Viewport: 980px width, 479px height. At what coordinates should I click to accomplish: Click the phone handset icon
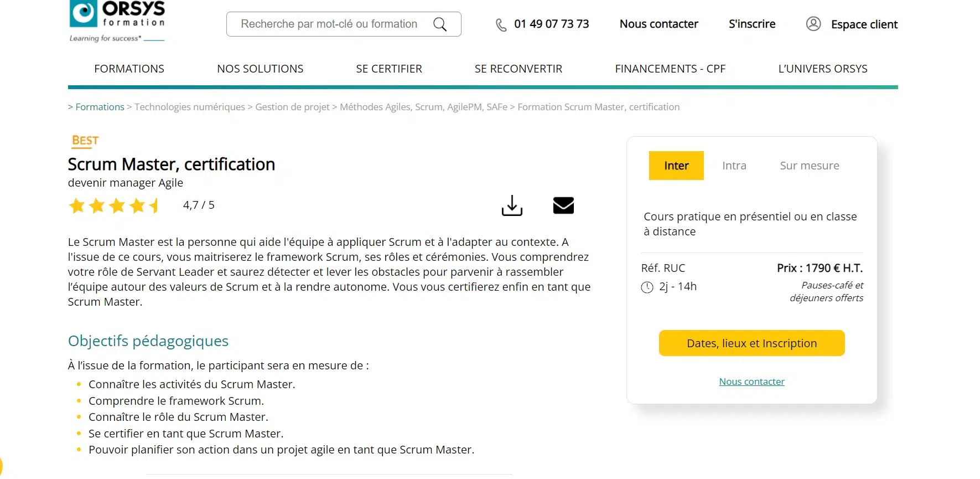[501, 25]
